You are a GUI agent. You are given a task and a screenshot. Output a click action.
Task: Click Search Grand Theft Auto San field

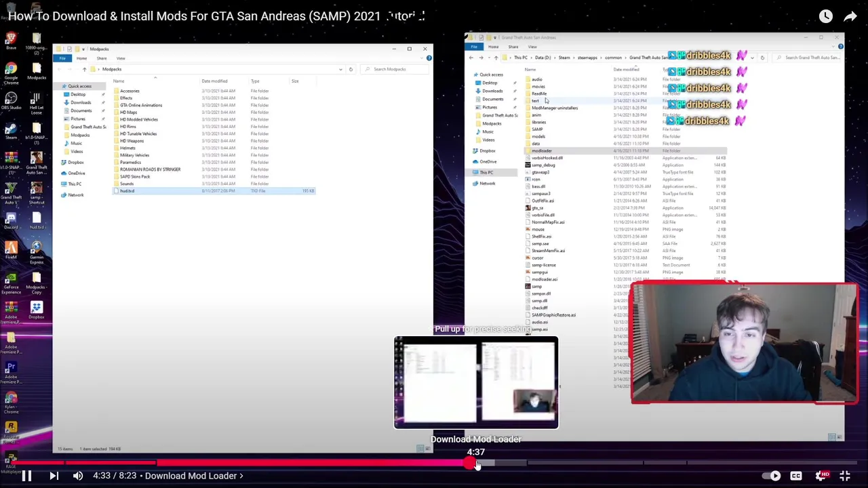click(x=807, y=58)
